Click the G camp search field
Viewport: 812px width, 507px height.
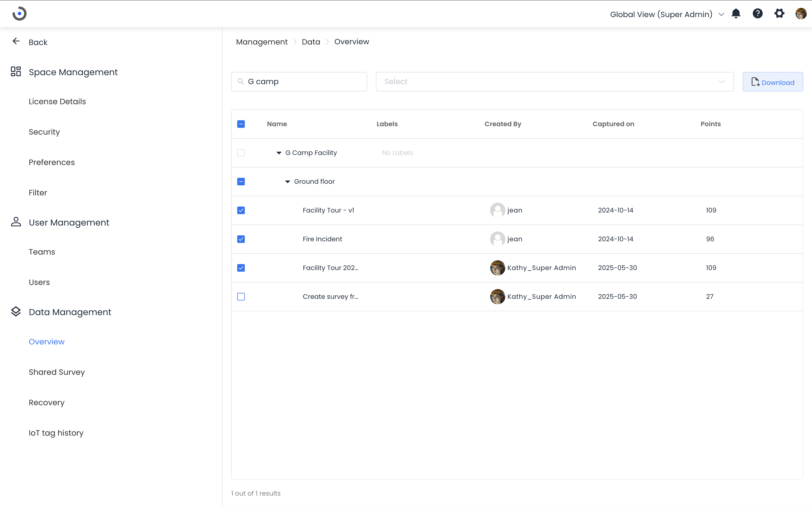(299, 81)
